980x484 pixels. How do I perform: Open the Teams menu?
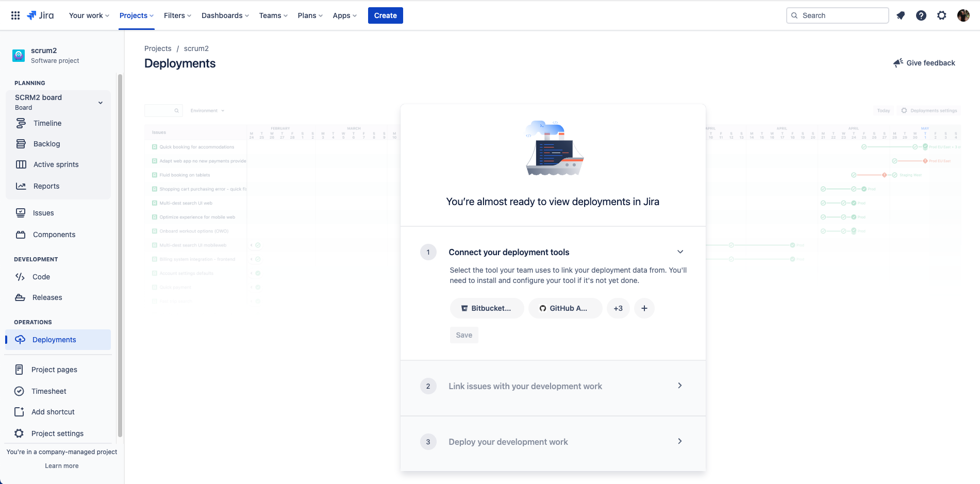[x=273, y=15]
